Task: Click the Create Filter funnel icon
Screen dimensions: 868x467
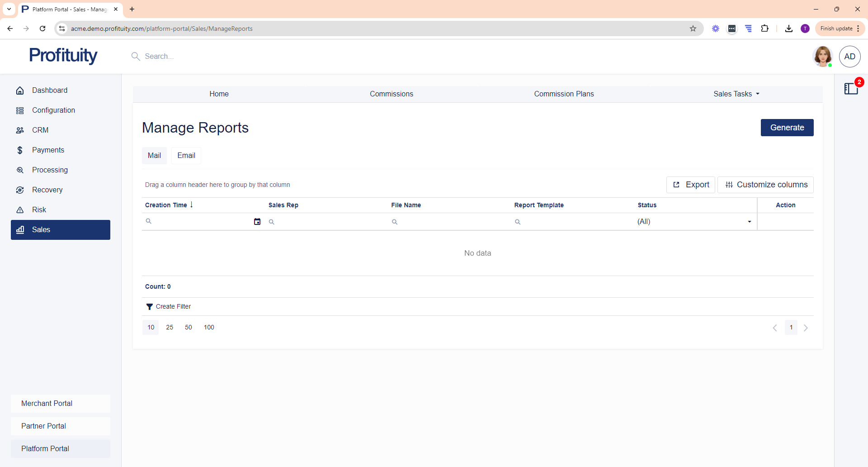Action: pyautogui.click(x=149, y=307)
